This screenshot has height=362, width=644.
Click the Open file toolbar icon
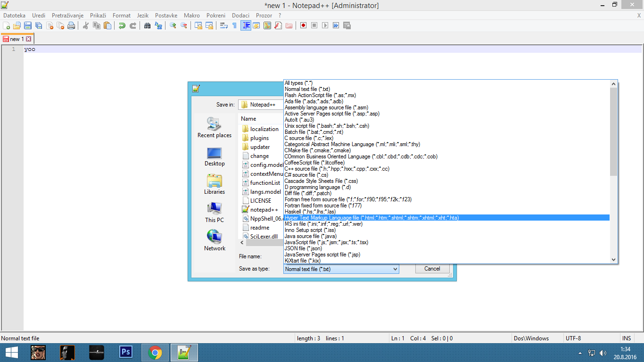pyautogui.click(x=17, y=25)
